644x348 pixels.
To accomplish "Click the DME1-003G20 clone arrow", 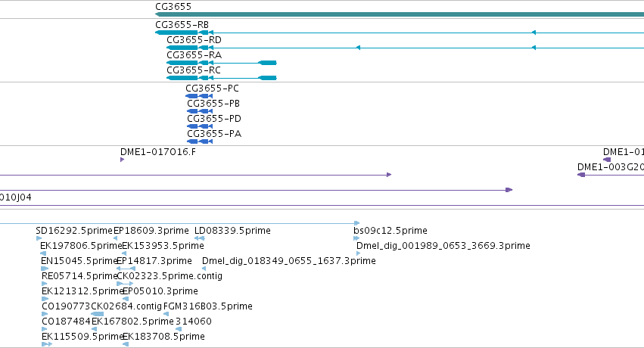I will tap(610, 175).
